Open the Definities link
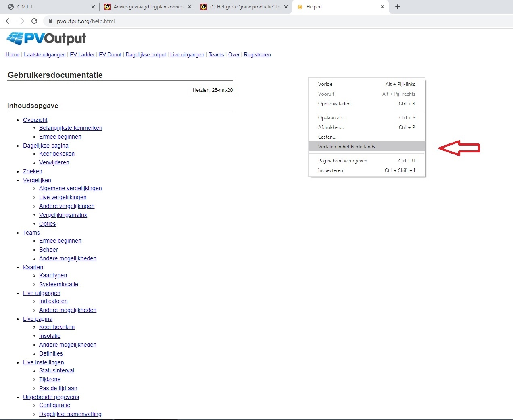 coord(51,353)
